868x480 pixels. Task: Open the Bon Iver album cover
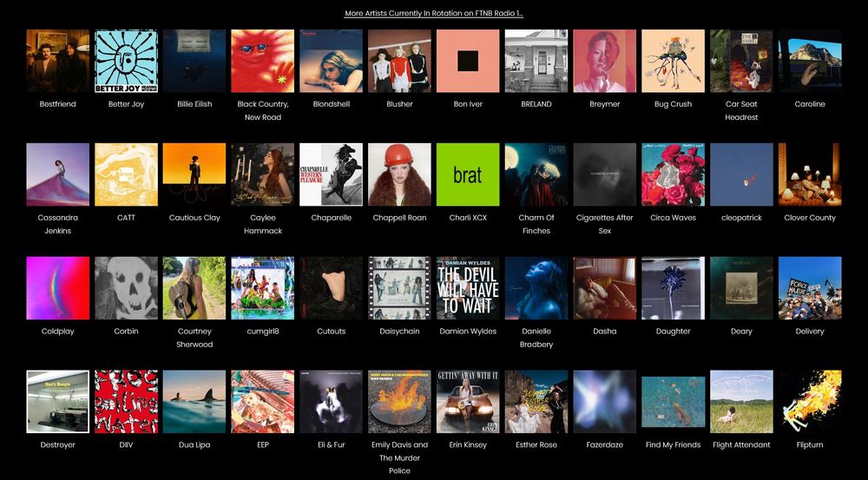[x=468, y=61]
